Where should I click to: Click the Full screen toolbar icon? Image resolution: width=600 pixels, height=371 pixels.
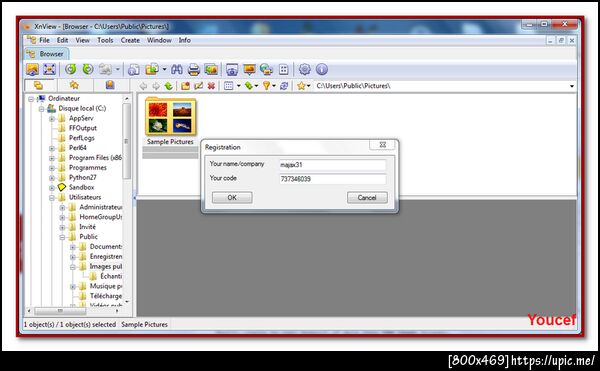tap(49, 69)
